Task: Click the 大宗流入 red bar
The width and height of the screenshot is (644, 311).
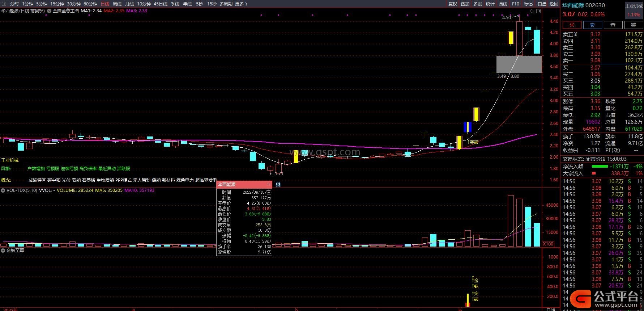Action: tap(593, 173)
